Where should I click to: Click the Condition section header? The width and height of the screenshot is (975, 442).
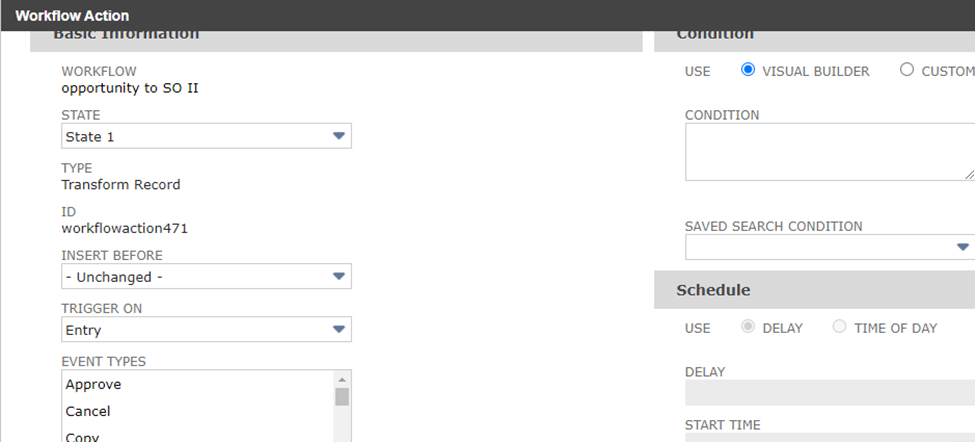715,36
